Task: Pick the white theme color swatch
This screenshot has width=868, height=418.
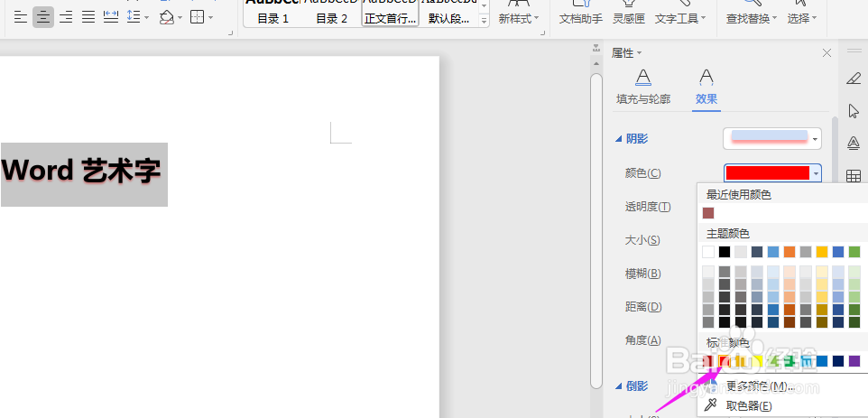Action: pos(708,252)
